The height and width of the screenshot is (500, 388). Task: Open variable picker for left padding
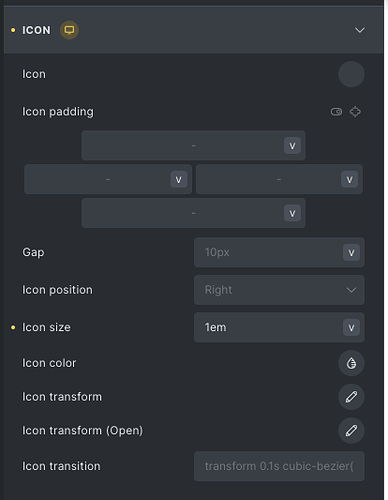click(x=179, y=180)
